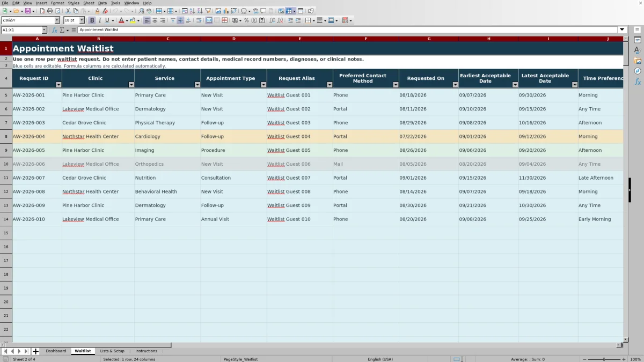Click the Format as Percent icon

click(x=246, y=20)
